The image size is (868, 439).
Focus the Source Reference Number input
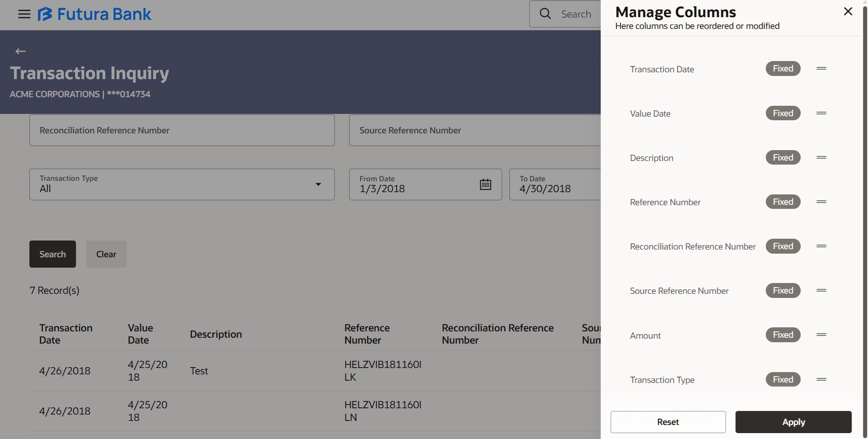pyautogui.click(x=475, y=130)
